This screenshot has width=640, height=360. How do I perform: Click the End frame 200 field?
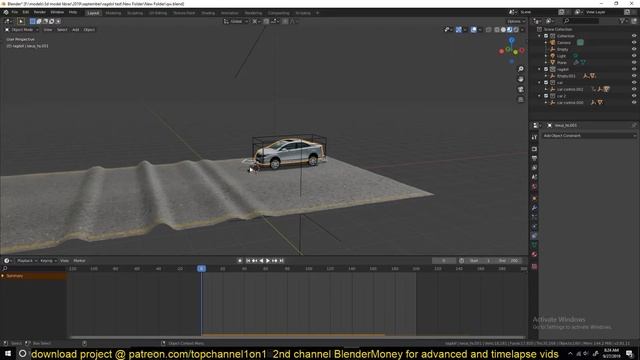pyautogui.click(x=509, y=260)
